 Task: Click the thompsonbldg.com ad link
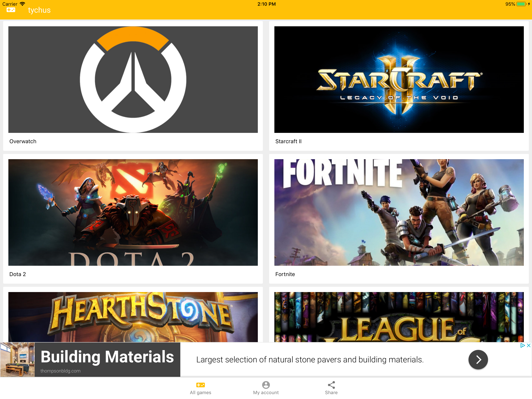click(60, 371)
